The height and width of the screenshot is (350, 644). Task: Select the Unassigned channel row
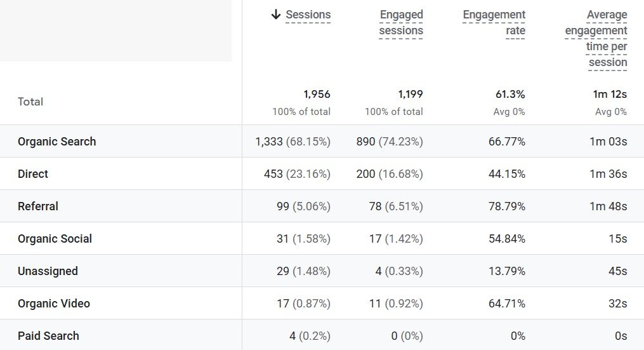(48, 271)
